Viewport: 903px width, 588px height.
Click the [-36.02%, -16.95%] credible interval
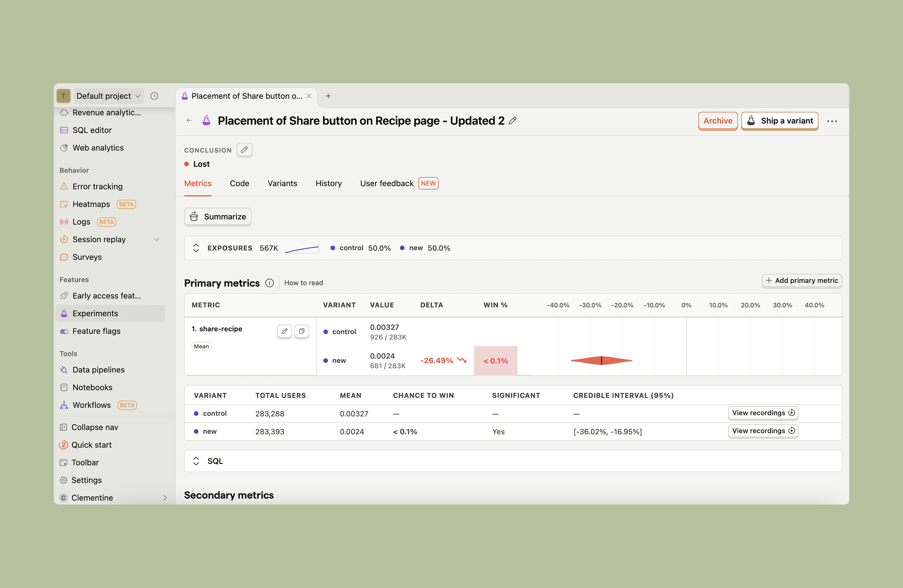point(607,432)
